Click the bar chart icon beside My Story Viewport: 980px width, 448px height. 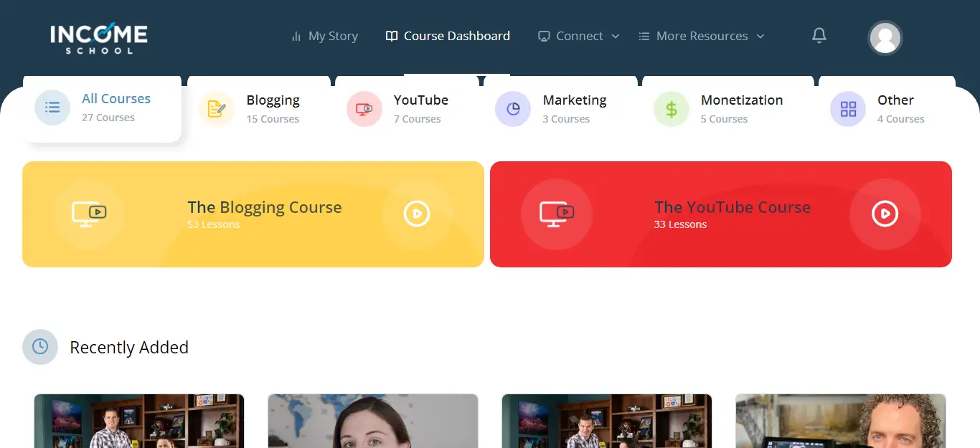(296, 36)
